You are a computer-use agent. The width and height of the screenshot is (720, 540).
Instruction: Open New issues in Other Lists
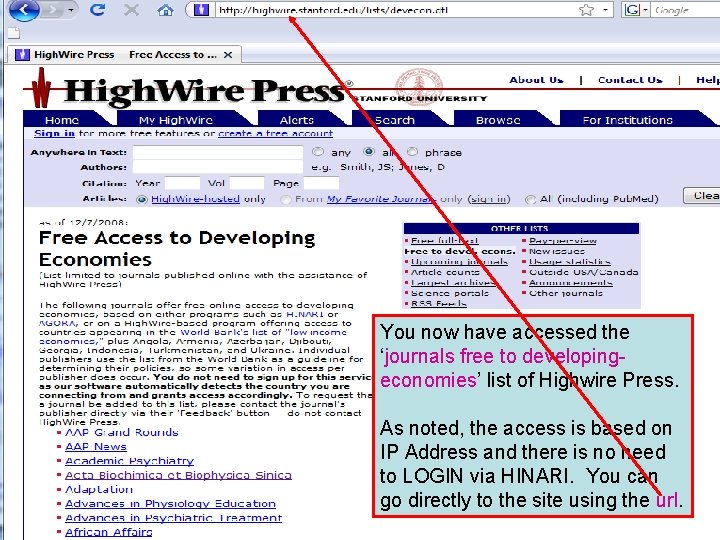pos(557,251)
